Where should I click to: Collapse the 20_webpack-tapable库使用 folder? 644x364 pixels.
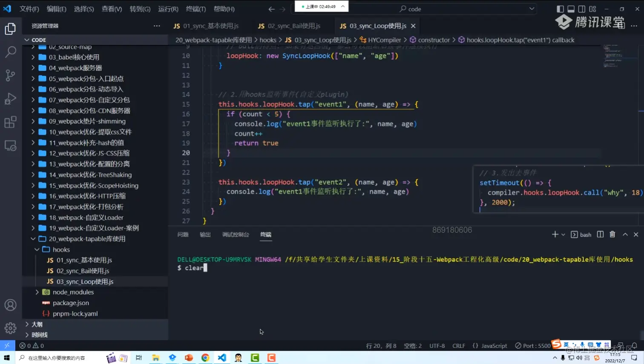pyautogui.click(x=96, y=239)
